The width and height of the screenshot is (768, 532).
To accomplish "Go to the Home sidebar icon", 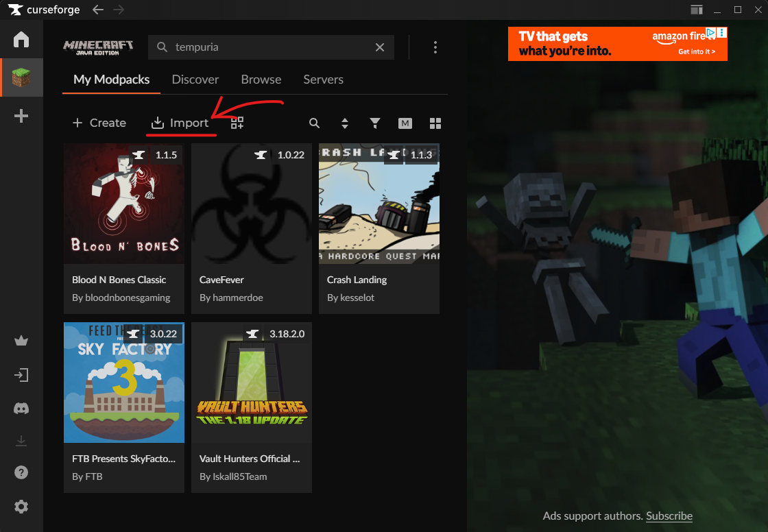I will 21,39.
